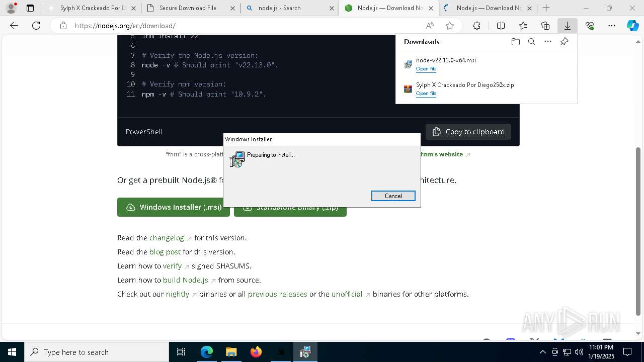
Task: Search downloads with magnifier icon
Action: coord(532,42)
